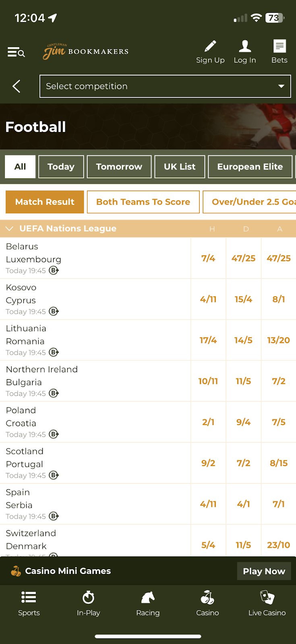Switch to the Today tab

click(x=61, y=167)
